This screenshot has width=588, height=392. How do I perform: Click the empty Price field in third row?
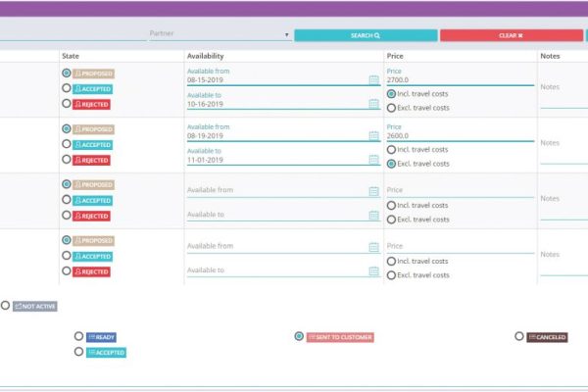point(461,190)
